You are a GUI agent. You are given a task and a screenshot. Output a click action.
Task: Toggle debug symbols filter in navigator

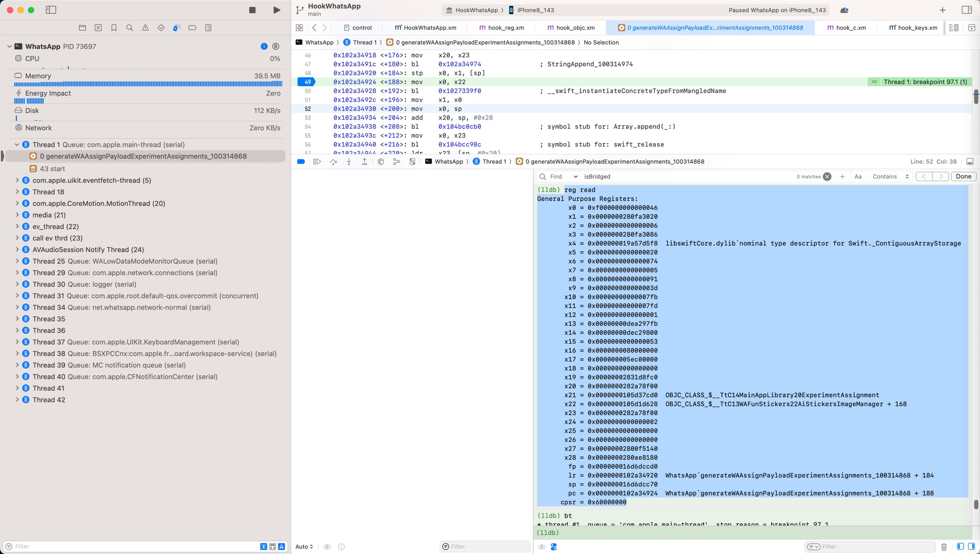(x=281, y=546)
